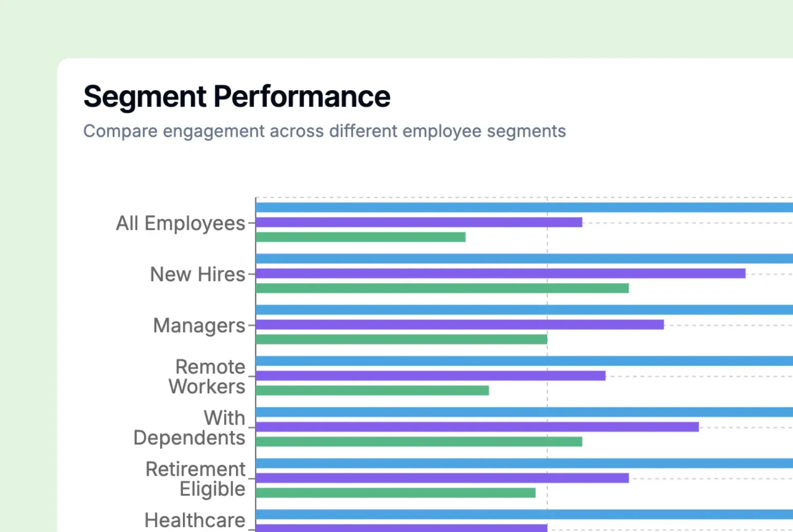Screen dimensions: 793x532
Task: Click the Segment Performance heading
Action: [237, 96]
